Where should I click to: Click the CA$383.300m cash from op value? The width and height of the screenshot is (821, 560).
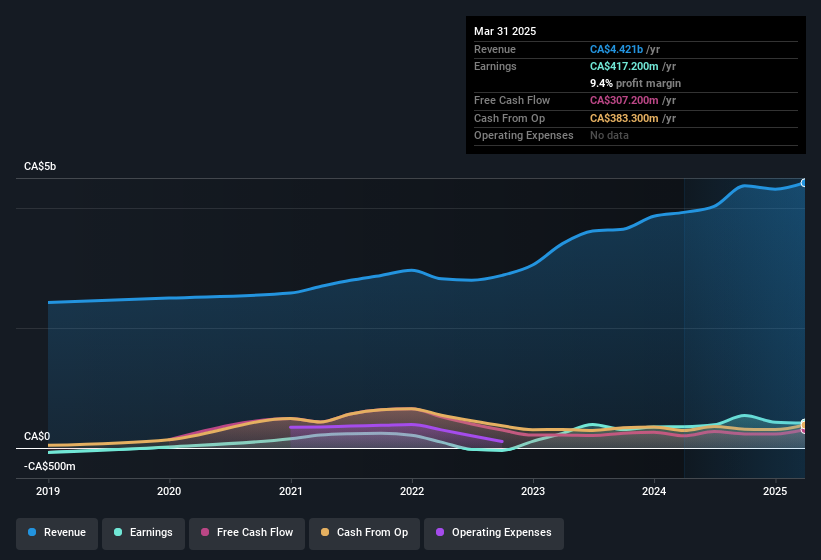pyautogui.click(x=624, y=118)
